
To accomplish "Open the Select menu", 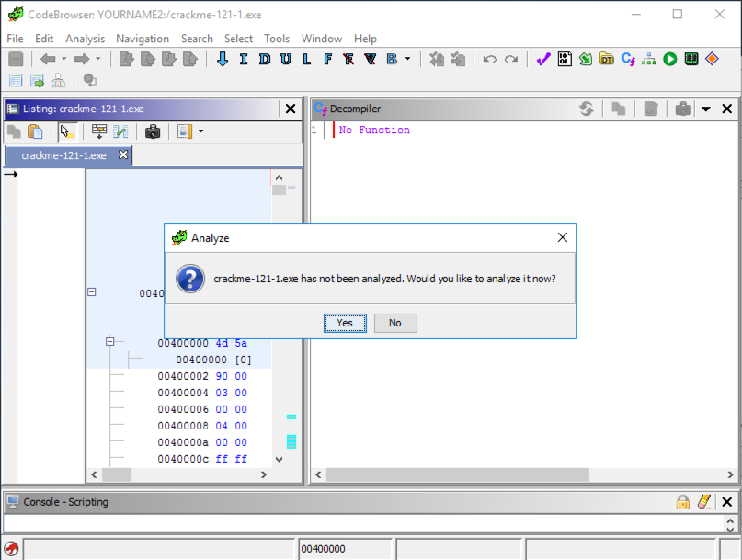I will coord(238,39).
